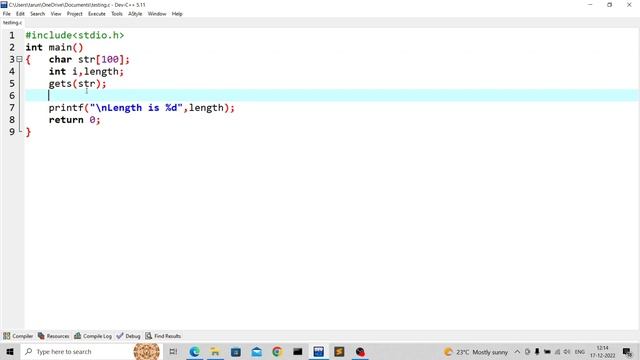Image resolution: width=640 pixels, height=360 pixels.
Task: Click the return 0; line
Action: tap(74, 120)
